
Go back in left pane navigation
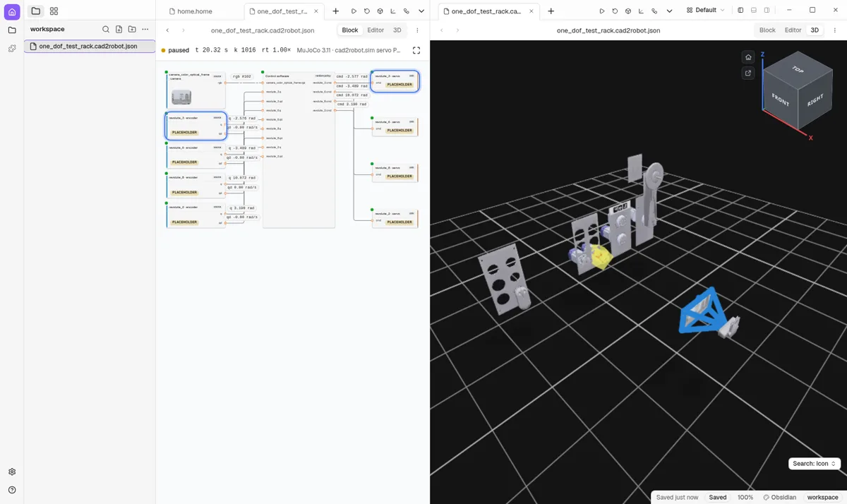(167, 30)
